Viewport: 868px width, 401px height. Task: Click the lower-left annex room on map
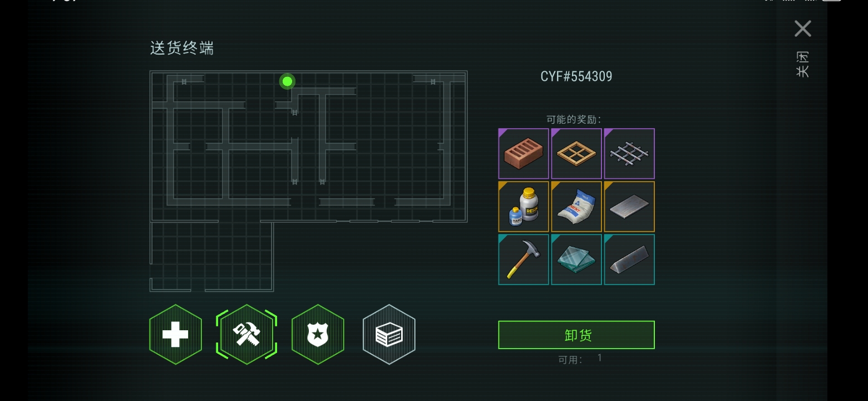click(x=211, y=256)
